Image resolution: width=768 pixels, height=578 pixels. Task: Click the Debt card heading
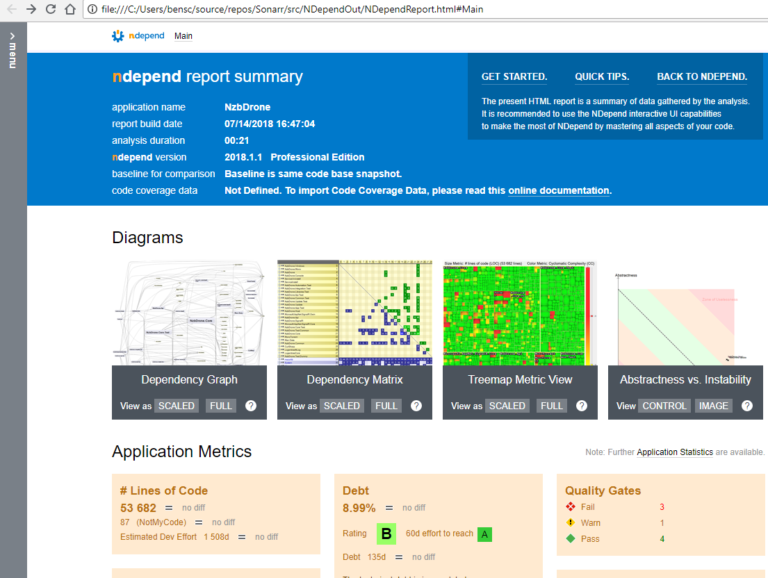356,490
